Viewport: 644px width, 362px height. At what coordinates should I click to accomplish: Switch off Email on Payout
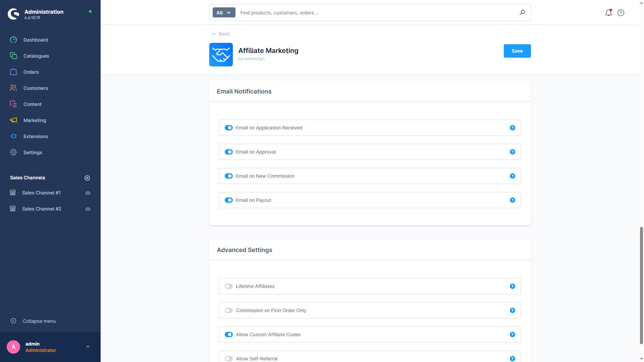229,200
